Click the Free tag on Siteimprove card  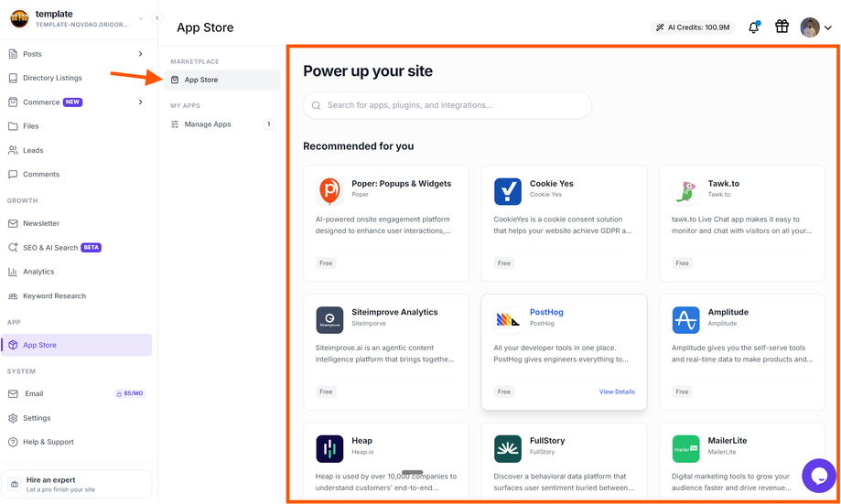click(x=326, y=391)
